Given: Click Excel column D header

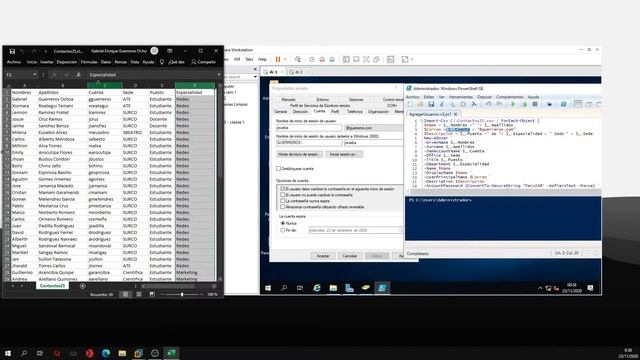Looking at the screenshot, I should [136, 85].
